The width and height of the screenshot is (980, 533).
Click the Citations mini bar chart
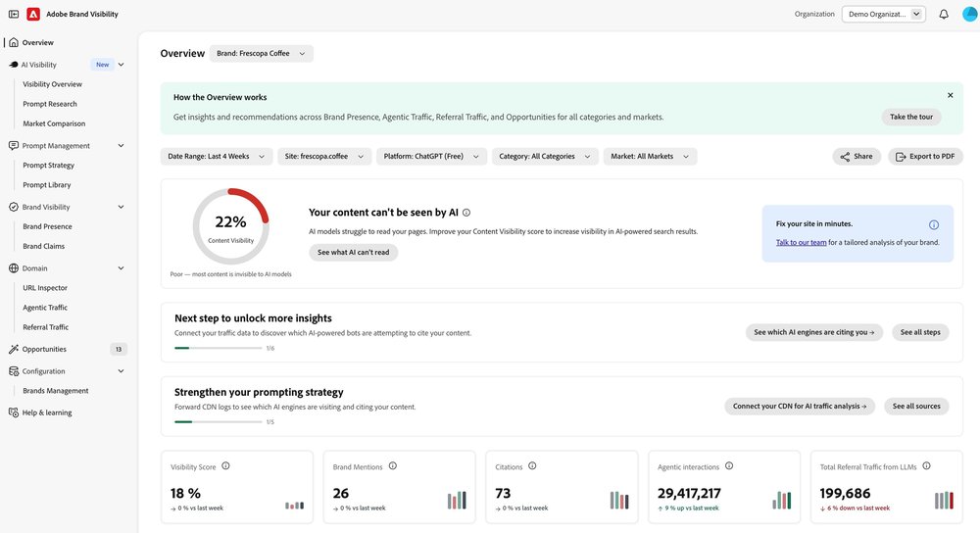point(619,500)
